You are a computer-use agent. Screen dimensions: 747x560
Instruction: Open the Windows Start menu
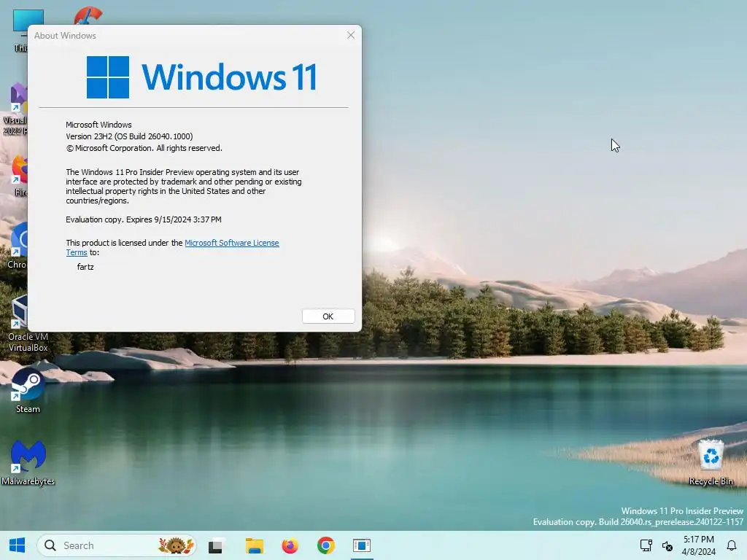point(18,545)
